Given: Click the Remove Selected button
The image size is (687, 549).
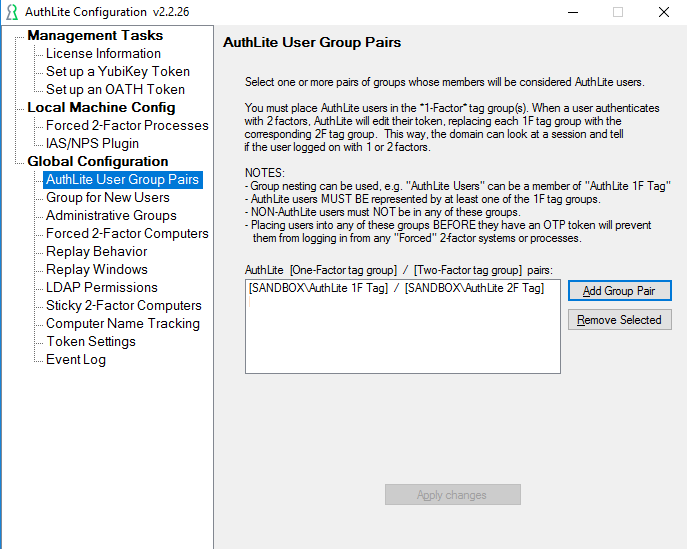Looking at the screenshot, I should [x=620, y=320].
